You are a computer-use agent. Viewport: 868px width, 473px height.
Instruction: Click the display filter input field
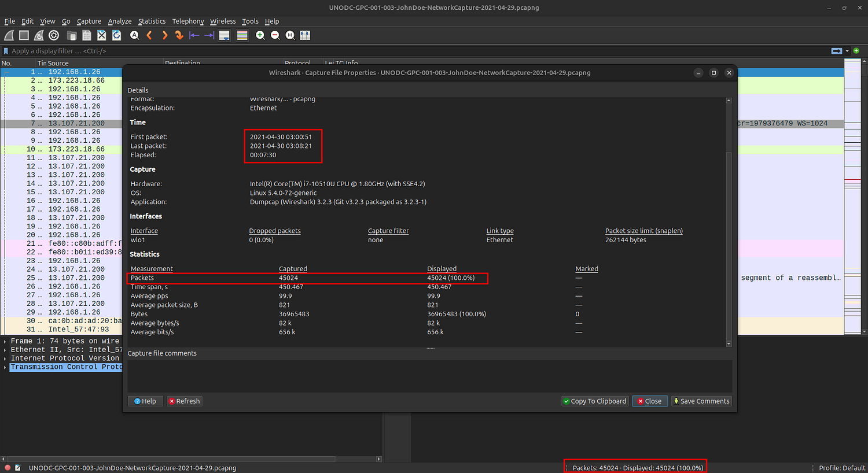(405, 51)
